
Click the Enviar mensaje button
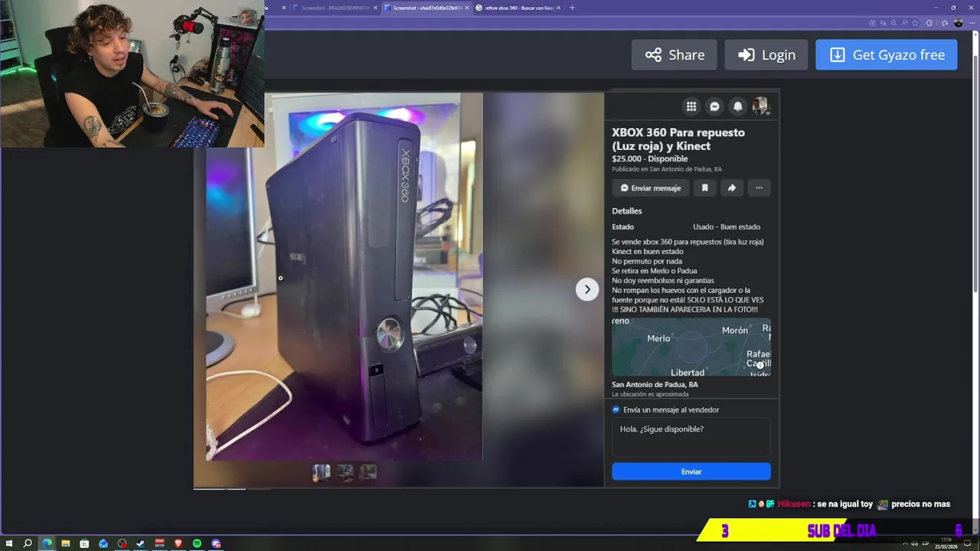pyautogui.click(x=650, y=187)
